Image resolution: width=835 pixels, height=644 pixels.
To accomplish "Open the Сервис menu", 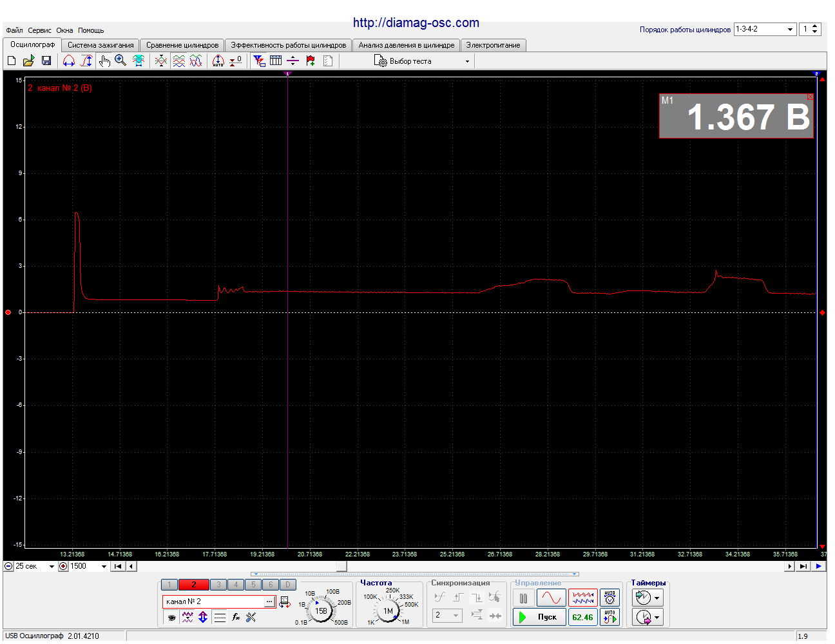I will coord(39,30).
